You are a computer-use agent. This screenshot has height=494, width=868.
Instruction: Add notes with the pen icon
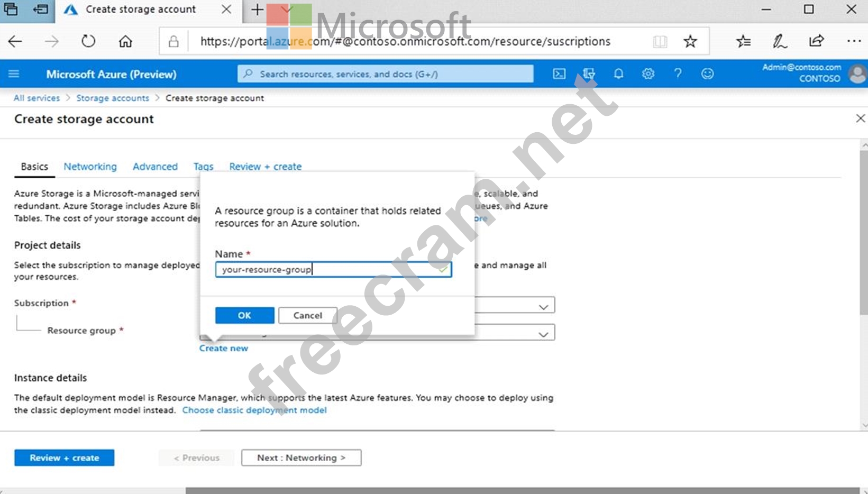point(780,41)
